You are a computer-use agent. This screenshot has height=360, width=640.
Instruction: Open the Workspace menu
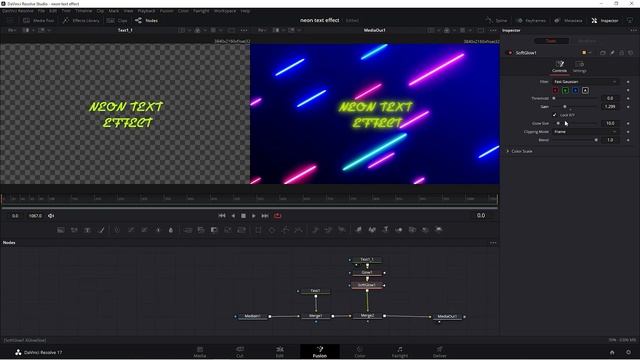tap(225, 11)
